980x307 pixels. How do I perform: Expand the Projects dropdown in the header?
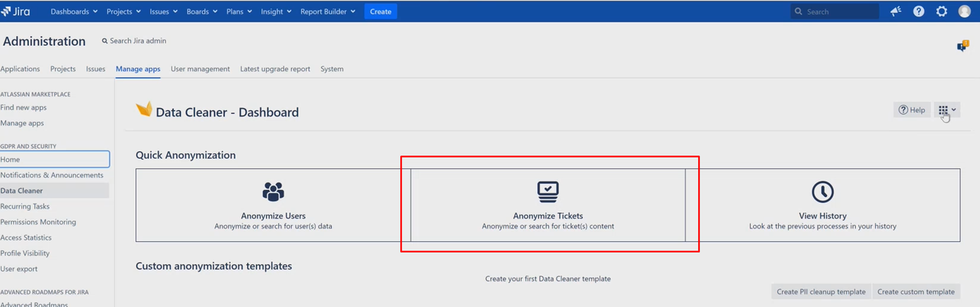(124, 11)
